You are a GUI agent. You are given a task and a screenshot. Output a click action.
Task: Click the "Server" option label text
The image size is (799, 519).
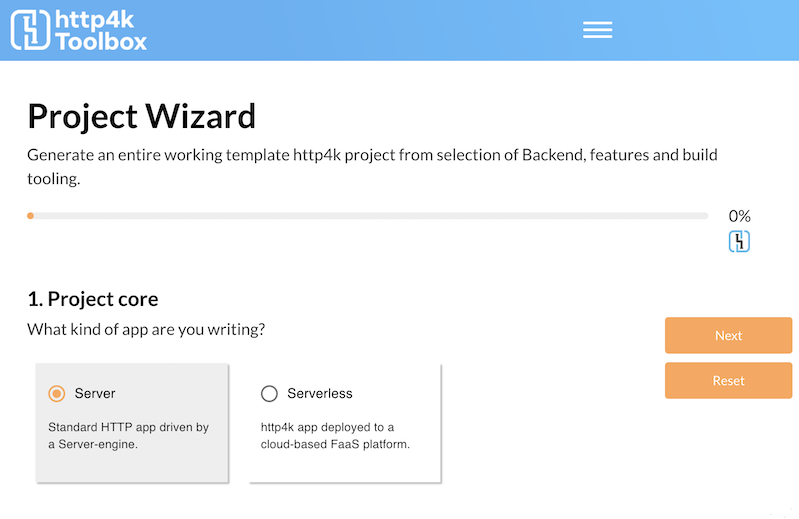[x=95, y=394]
